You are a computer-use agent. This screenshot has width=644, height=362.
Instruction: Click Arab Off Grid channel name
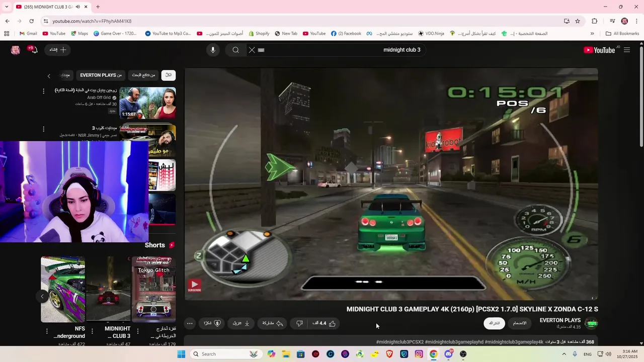(x=99, y=98)
